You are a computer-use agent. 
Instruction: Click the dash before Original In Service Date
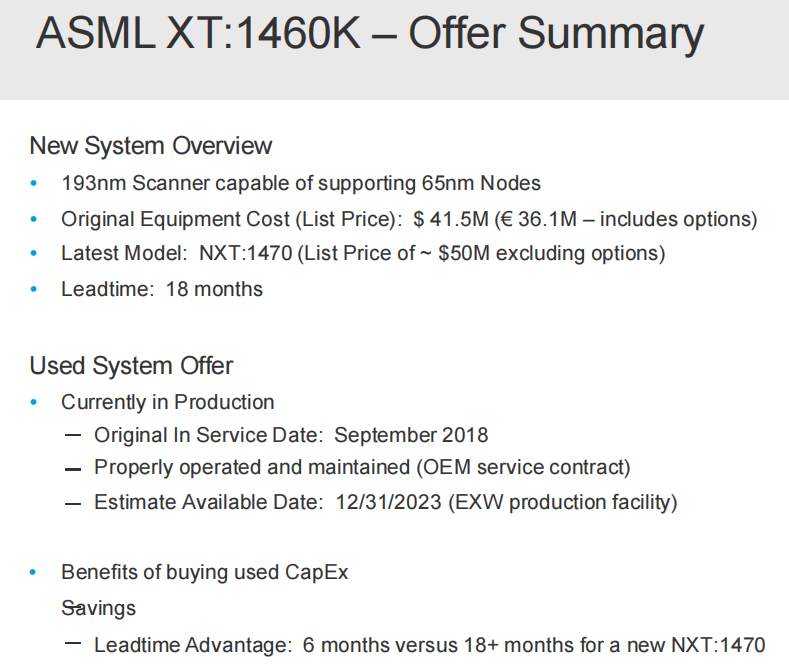(72, 436)
